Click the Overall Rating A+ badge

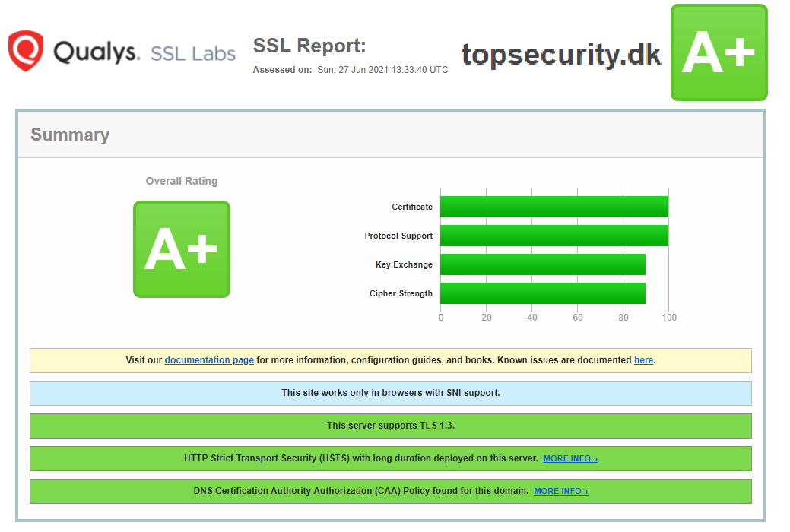point(182,249)
